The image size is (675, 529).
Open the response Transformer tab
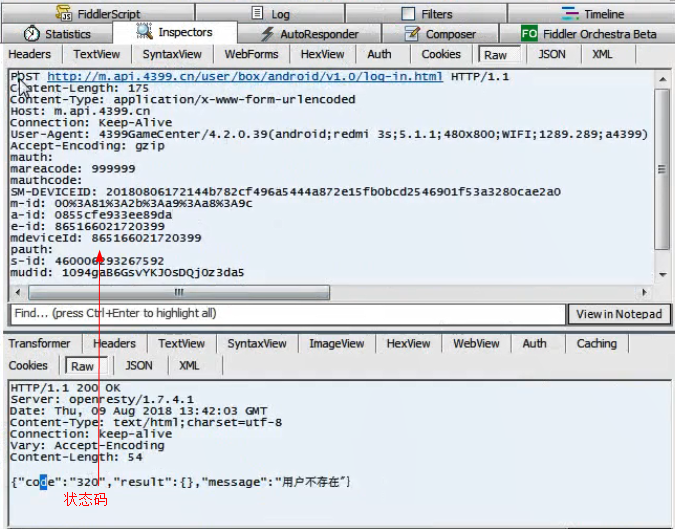coord(39,343)
